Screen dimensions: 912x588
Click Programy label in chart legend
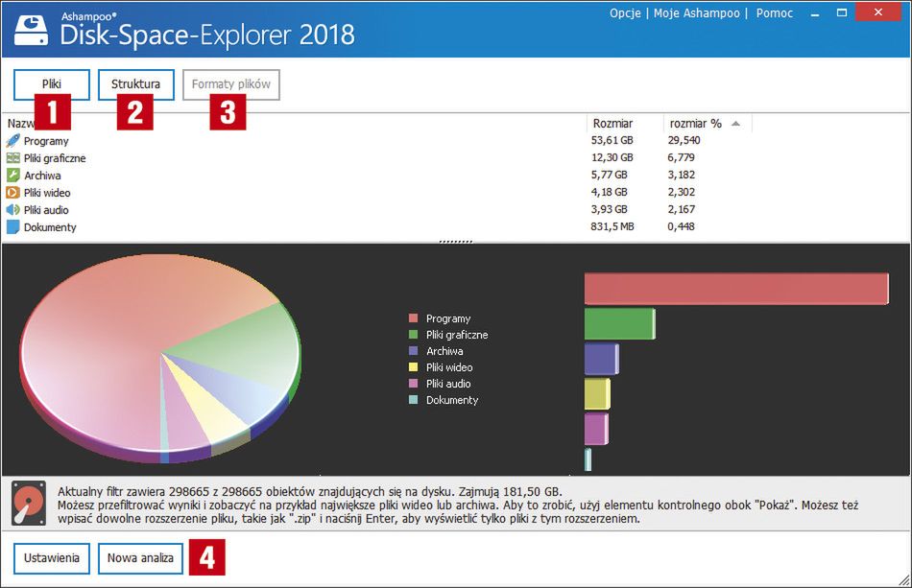(448, 318)
